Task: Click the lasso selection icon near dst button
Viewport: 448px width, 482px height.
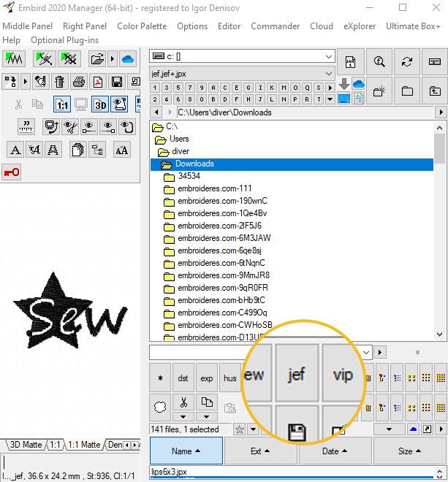Action: coord(160,408)
